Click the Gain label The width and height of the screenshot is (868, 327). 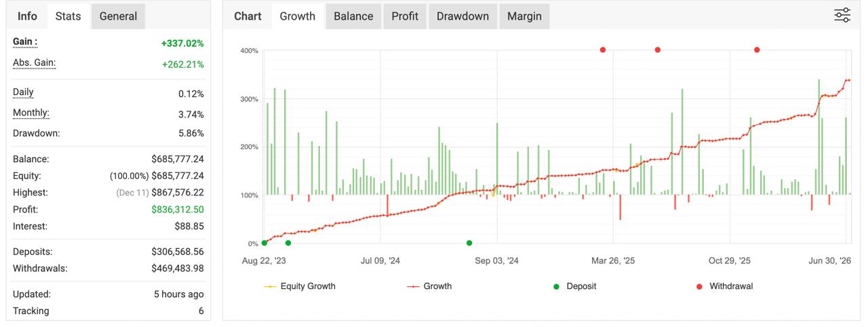25,42
